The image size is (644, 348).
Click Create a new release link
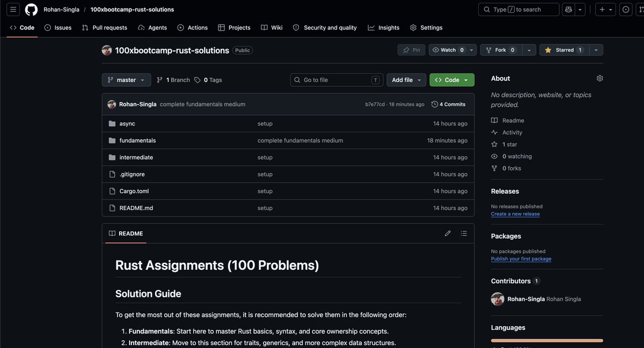(515, 214)
